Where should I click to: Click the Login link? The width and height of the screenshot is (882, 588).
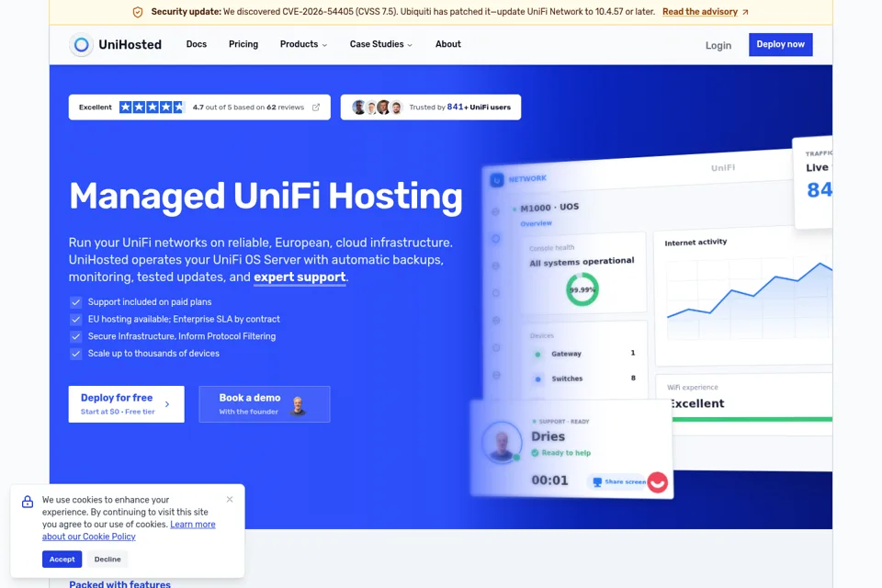(x=718, y=46)
